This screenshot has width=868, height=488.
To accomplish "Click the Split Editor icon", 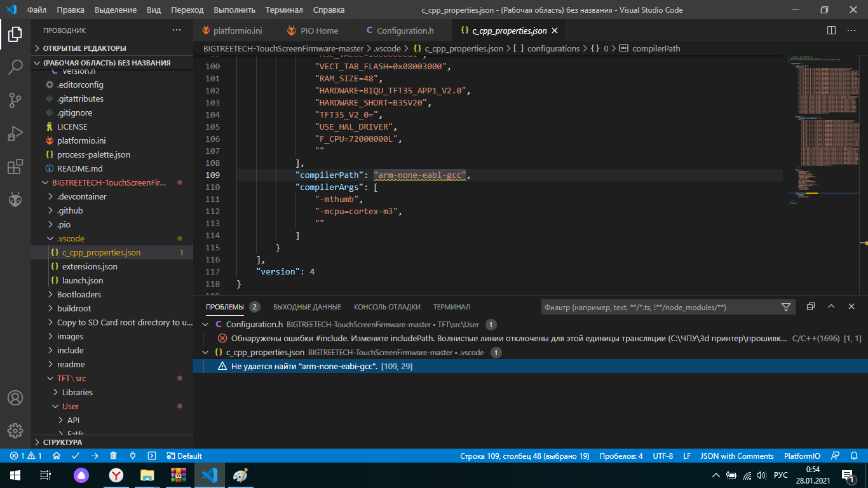I will 831,30.
